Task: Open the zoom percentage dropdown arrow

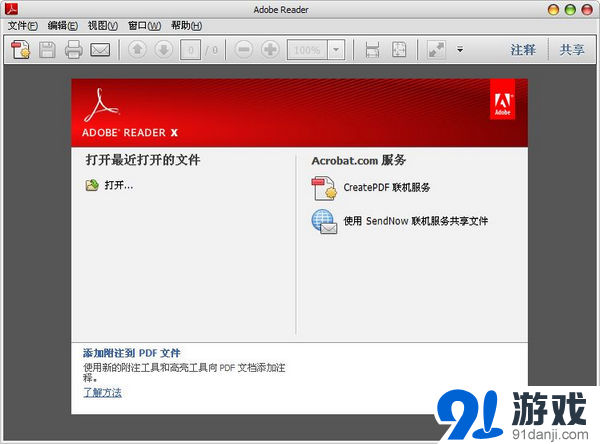Action: pyautogui.click(x=336, y=50)
